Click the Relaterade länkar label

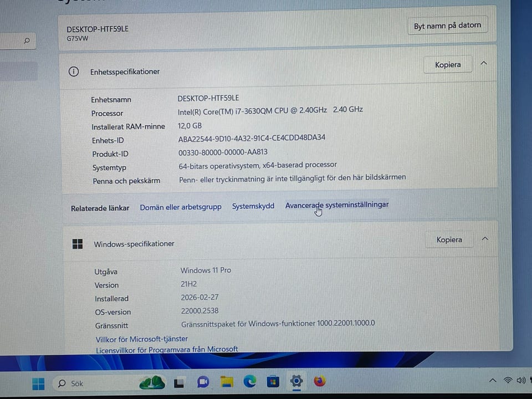click(100, 208)
